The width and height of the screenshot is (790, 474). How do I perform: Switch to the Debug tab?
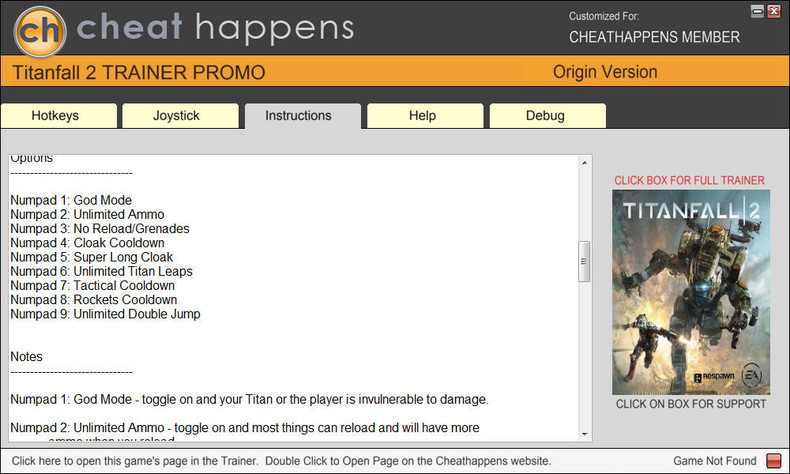pyautogui.click(x=548, y=116)
